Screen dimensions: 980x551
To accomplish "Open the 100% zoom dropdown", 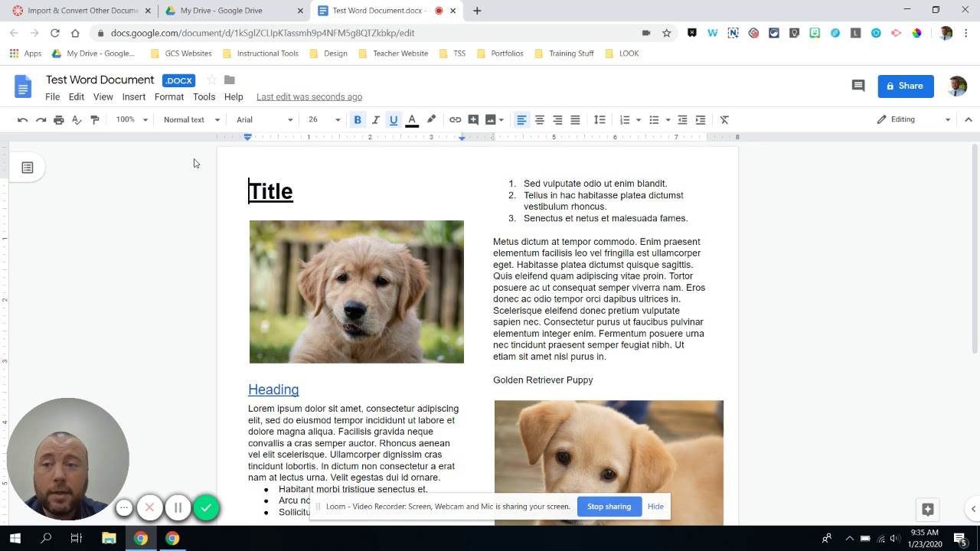I will (x=132, y=119).
